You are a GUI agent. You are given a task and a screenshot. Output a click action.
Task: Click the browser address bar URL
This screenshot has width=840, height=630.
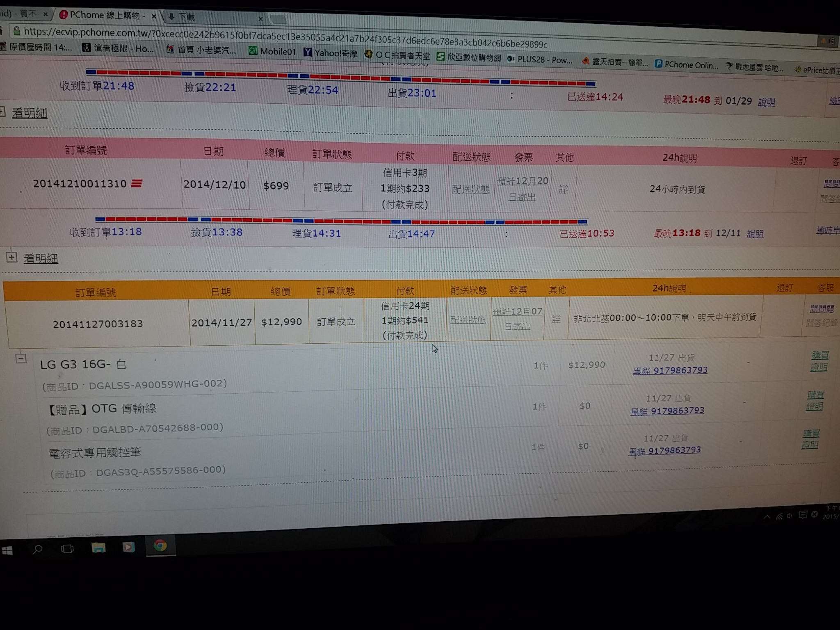click(286, 37)
